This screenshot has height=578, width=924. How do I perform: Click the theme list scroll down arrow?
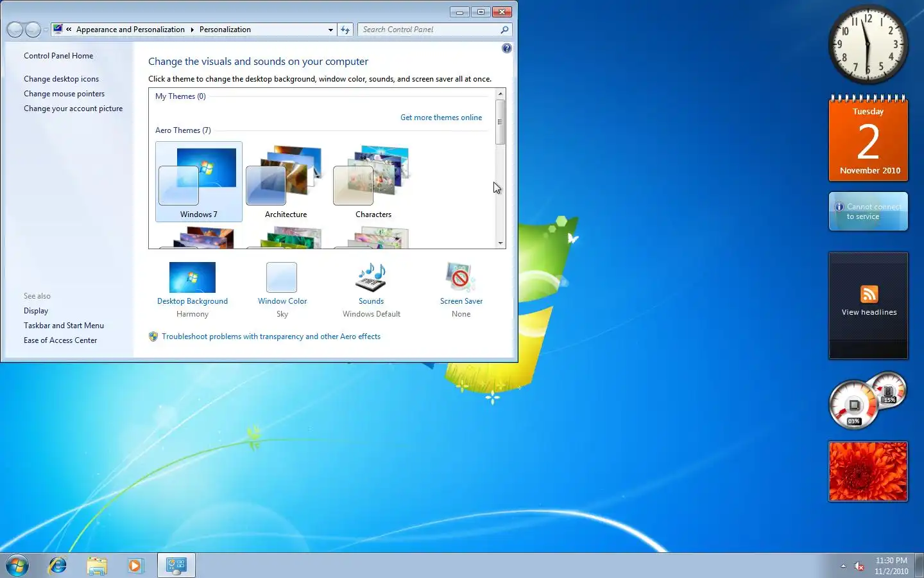tap(501, 243)
